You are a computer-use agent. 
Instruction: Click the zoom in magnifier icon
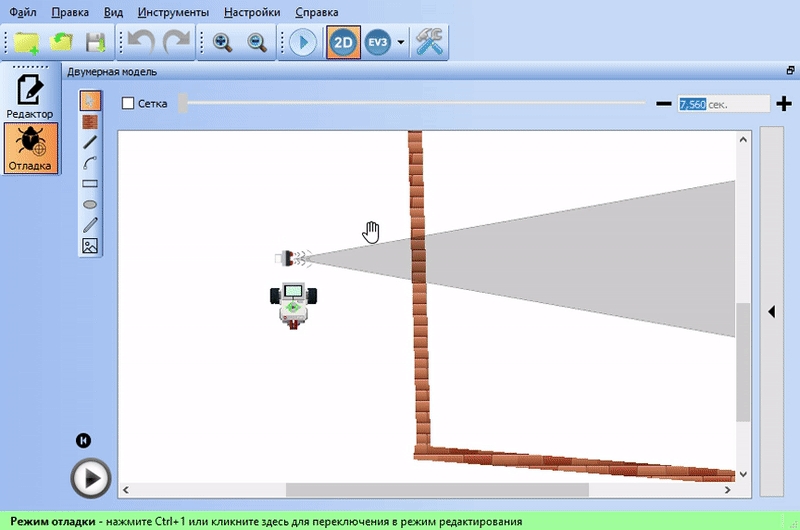[222, 42]
